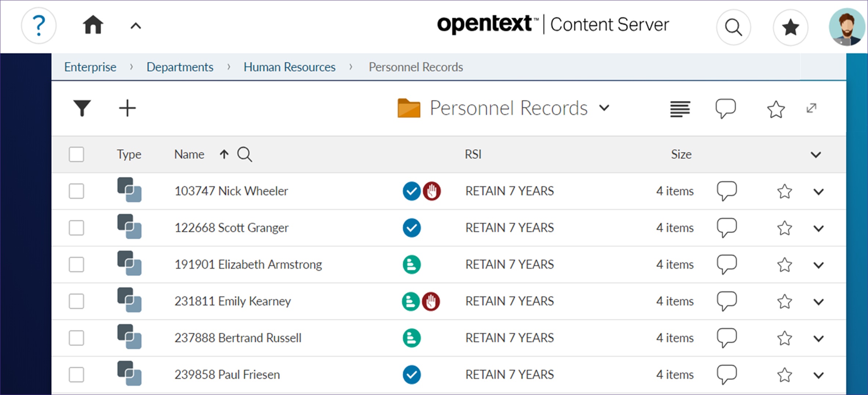Open the filter funnel icon
Image resolution: width=868 pixels, height=395 pixels.
click(x=82, y=108)
